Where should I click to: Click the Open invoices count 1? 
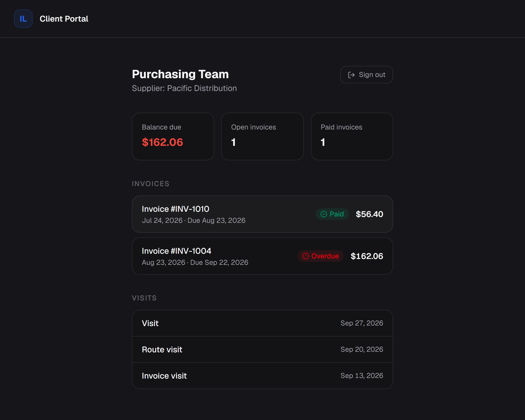tap(233, 142)
